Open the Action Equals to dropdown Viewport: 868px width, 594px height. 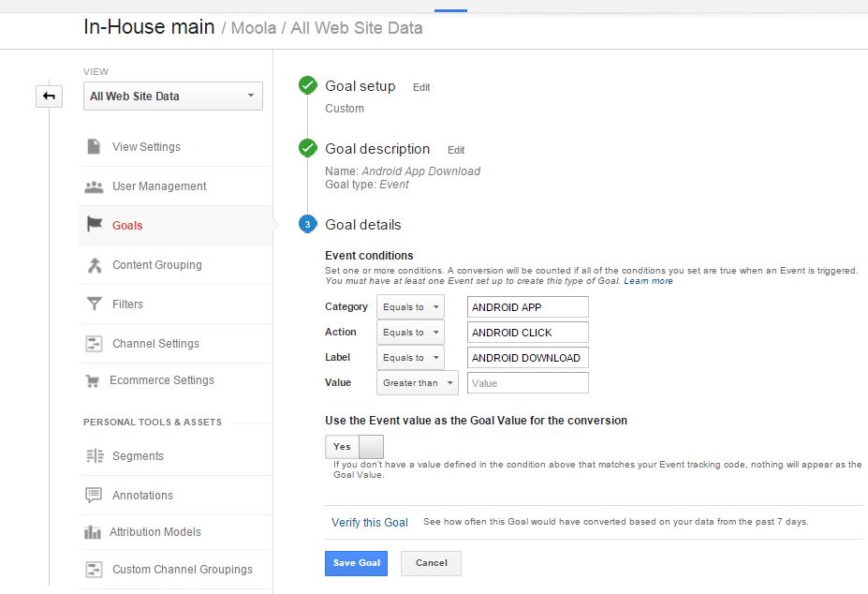[410, 333]
